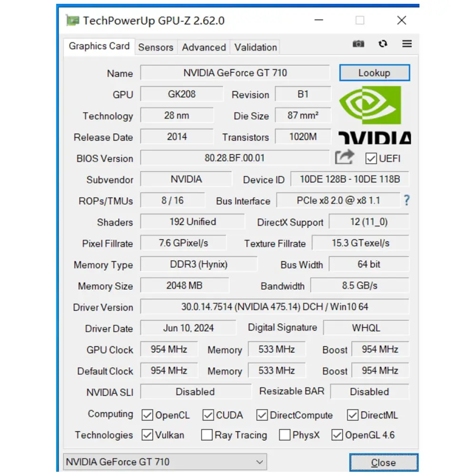This screenshot has height=476, width=476.
Task: Click the BIOS Version field 80.28.BF.00.01
Action: tap(235, 158)
